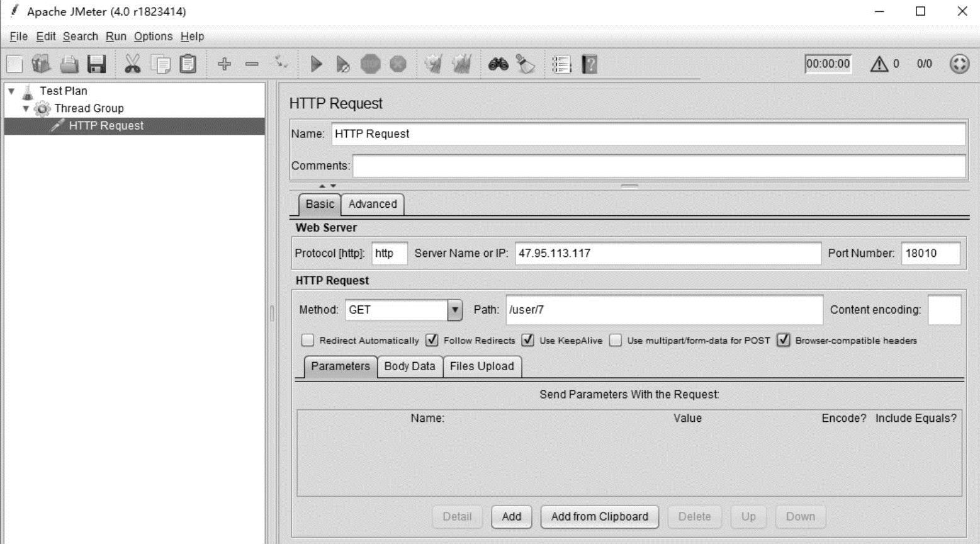Click the Add from Clipboard button
Screen dimensions: 980x544
tap(600, 517)
